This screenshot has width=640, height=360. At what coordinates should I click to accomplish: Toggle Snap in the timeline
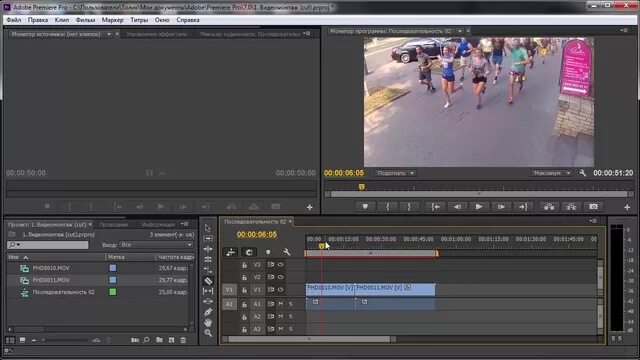pyautogui.click(x=249, y=252)
